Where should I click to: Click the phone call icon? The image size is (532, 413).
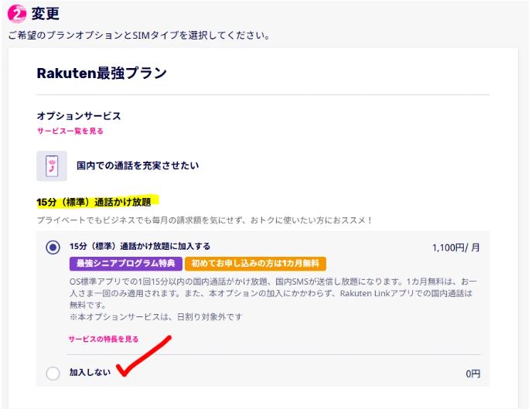(52, 166)
